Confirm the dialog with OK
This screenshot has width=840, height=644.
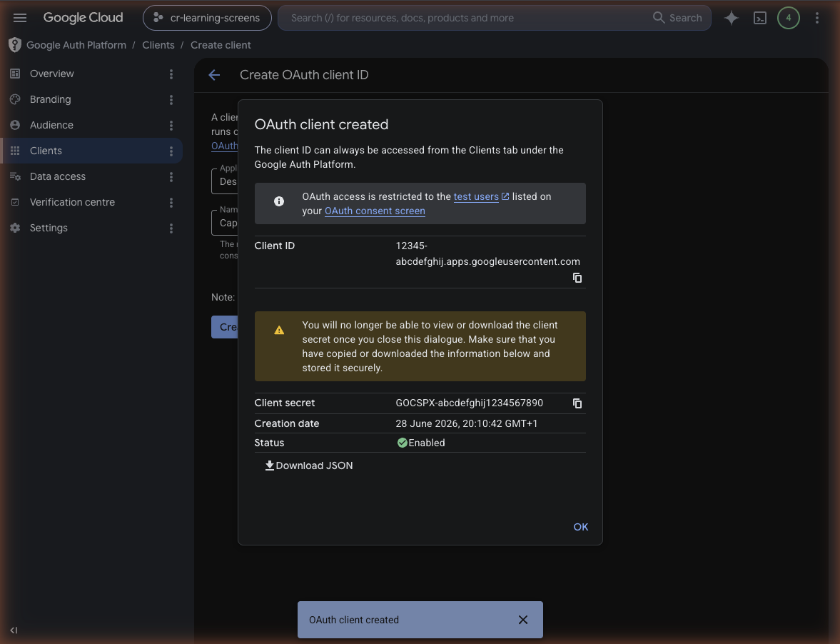pos(581,527)
